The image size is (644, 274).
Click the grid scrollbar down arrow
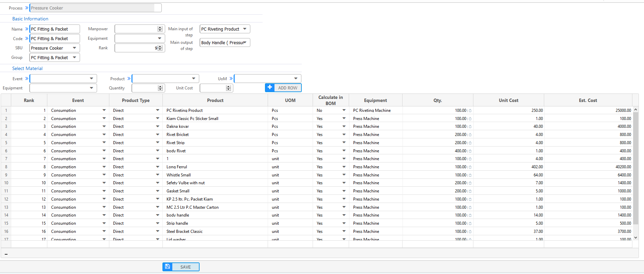635,238
